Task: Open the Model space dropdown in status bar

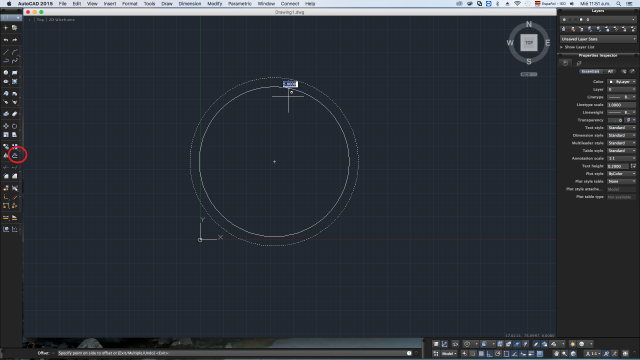Action: coord(449,353)
